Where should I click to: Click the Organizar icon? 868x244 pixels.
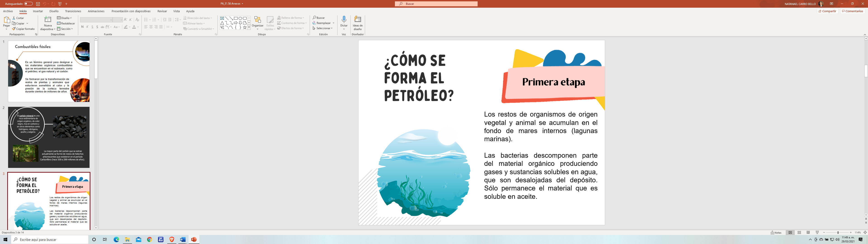[x=257, y=20]
